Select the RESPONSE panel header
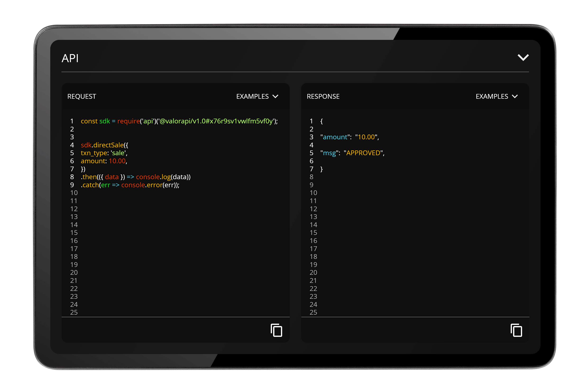Viewport: 588px width, 392px height. point(323,96)
